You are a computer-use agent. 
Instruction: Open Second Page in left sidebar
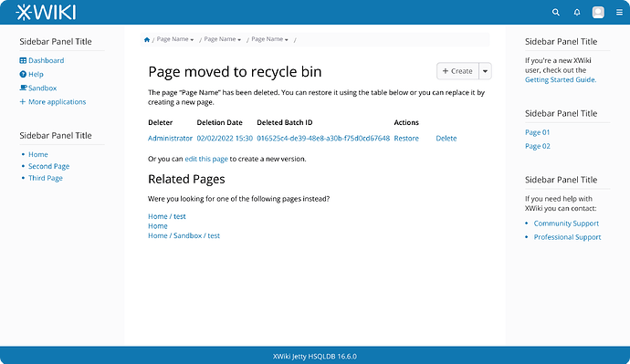tap(49, 166)
